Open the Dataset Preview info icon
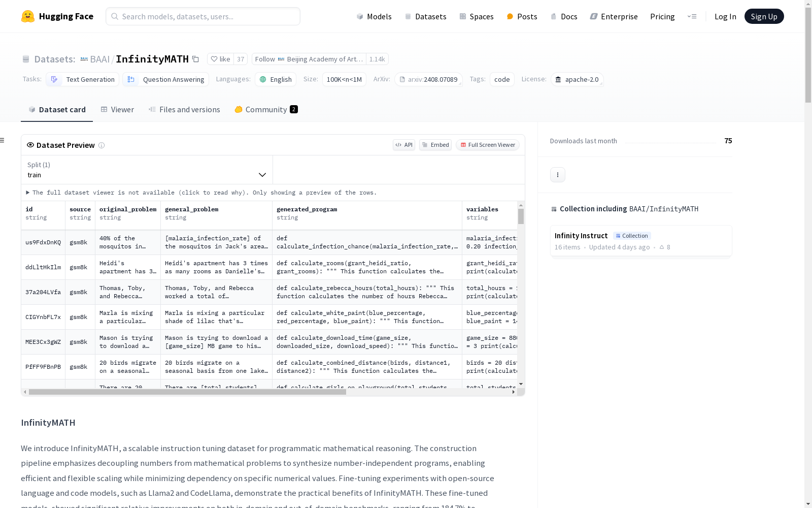812x508 pixels. point(101,145)
